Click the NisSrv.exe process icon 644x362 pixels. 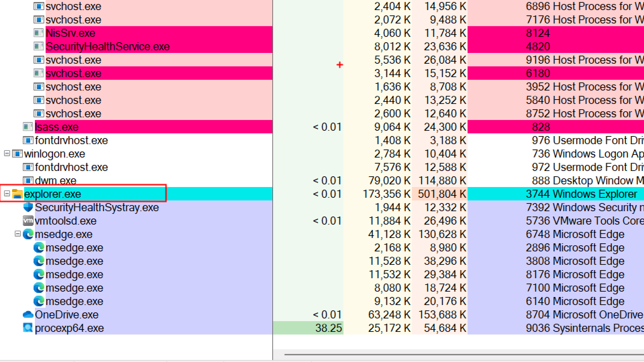pos(39,33)
